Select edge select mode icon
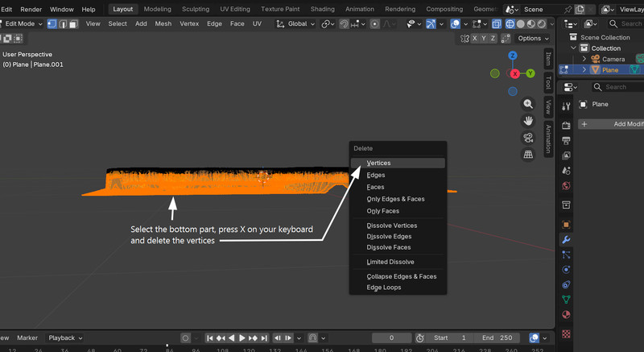644x352 pixels. click(x=63, y=24)
